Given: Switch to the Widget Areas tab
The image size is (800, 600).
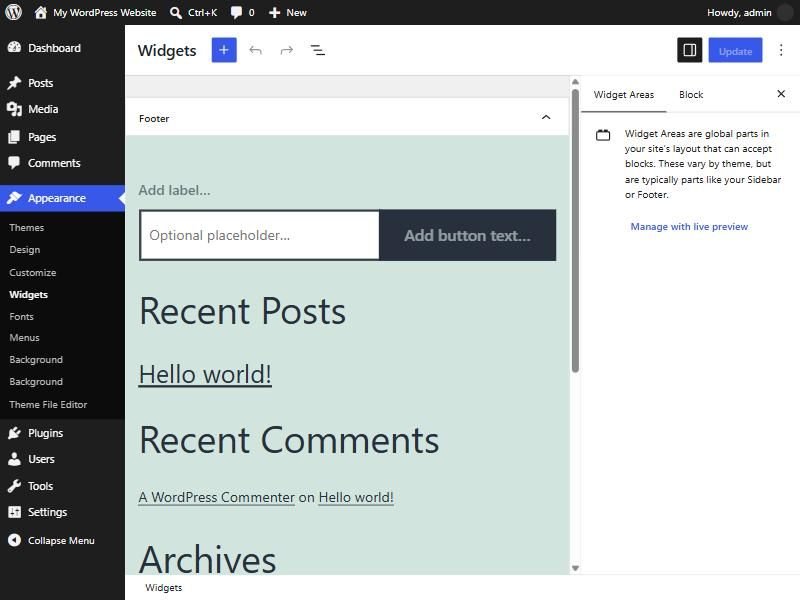Looking at the screenshot, I should pos(623,94).
